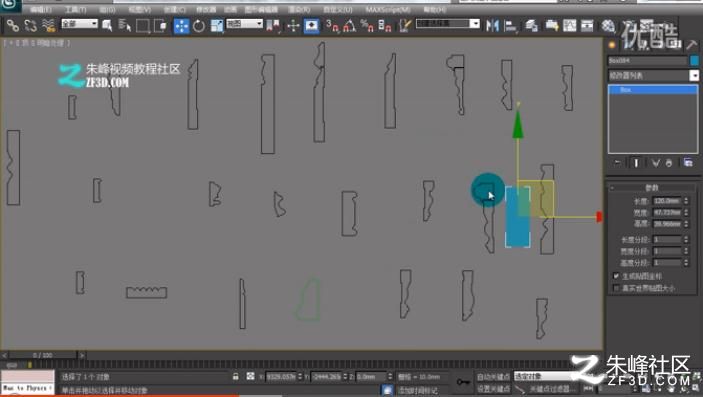Click the Mirror tool icon
Screen dimensions: 703x397
click(492, 26)
